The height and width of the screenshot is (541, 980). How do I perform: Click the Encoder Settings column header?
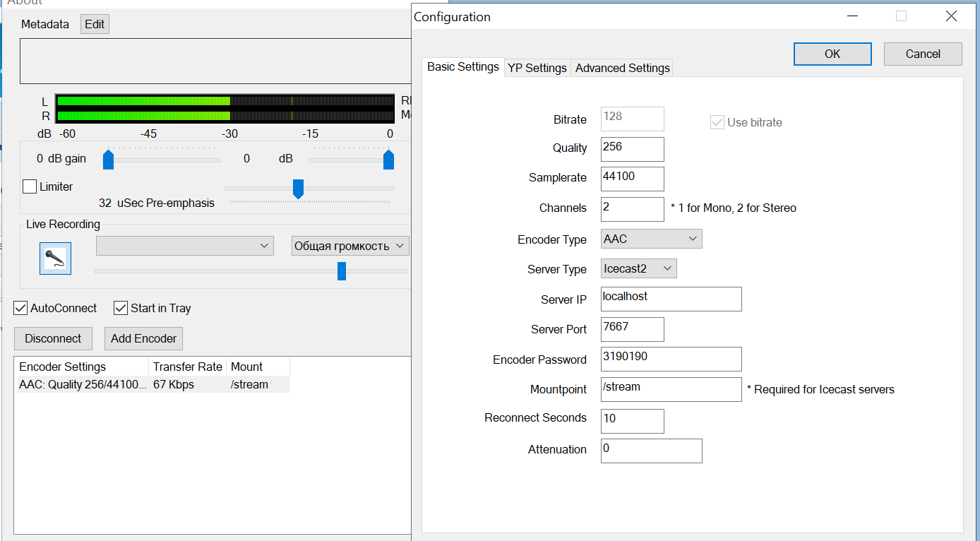83,367
